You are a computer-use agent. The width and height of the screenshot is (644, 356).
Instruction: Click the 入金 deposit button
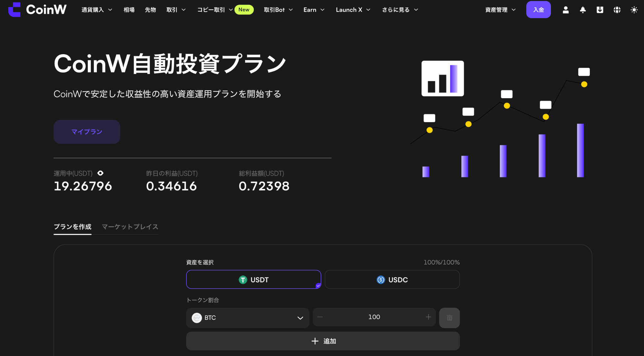538,10
